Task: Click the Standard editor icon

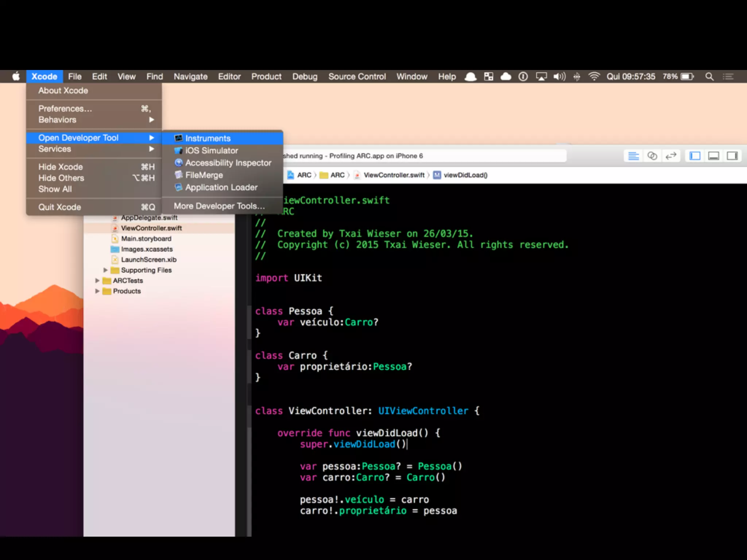Action: point(634,156)
